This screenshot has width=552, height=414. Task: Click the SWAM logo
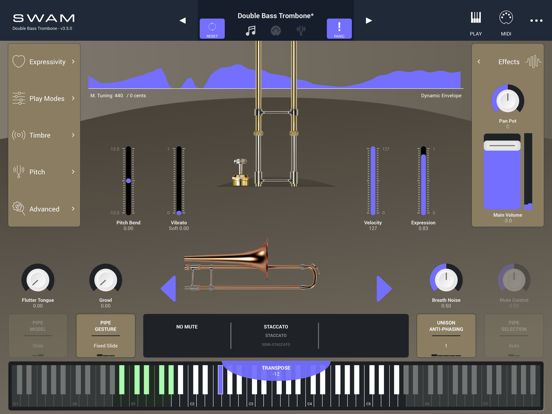44,18
